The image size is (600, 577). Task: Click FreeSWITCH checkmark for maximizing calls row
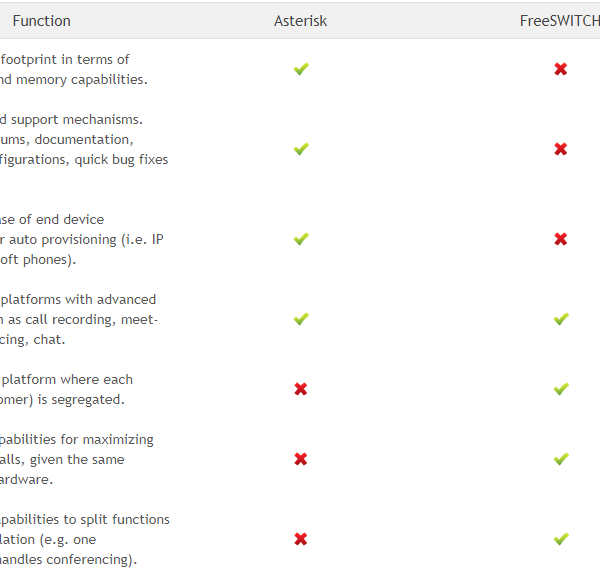coord(561,459)
